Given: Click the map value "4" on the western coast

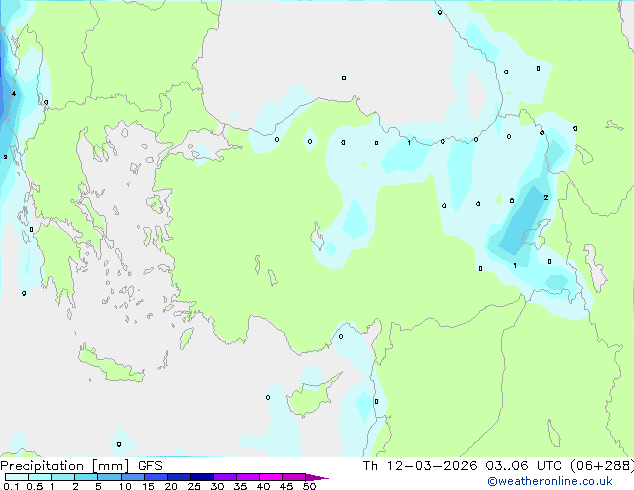Looking at the screenshot, I should click(x=14, y=94).
